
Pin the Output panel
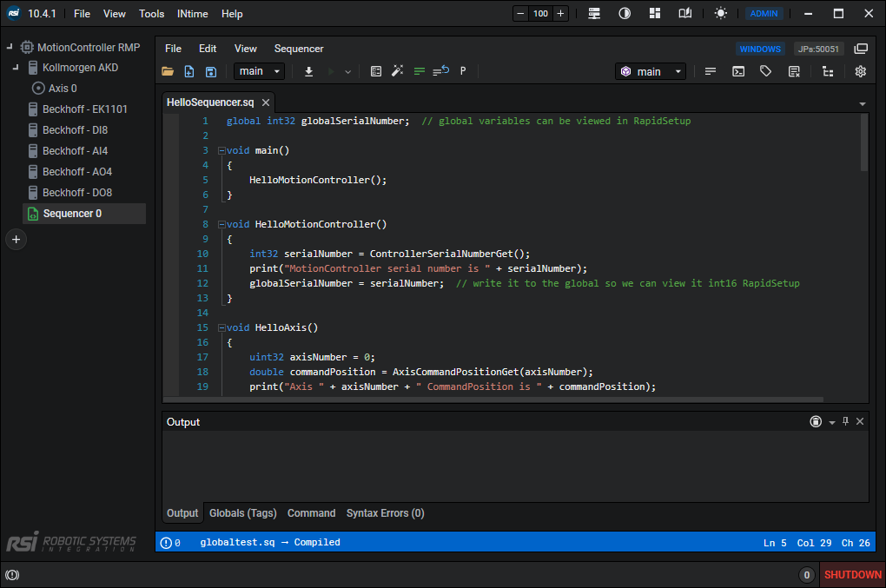845,421
